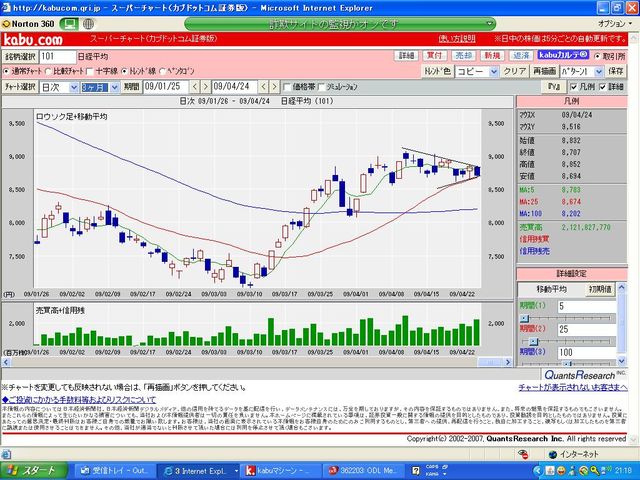Select the 比較チャート radio button
Image resolution: width=640 pixels, height=480 pixels.
tap(50, 72)
